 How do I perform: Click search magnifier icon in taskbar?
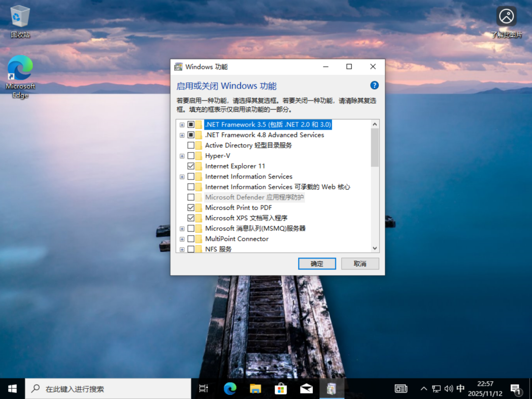pyautogui.click(x=35, y=389)
